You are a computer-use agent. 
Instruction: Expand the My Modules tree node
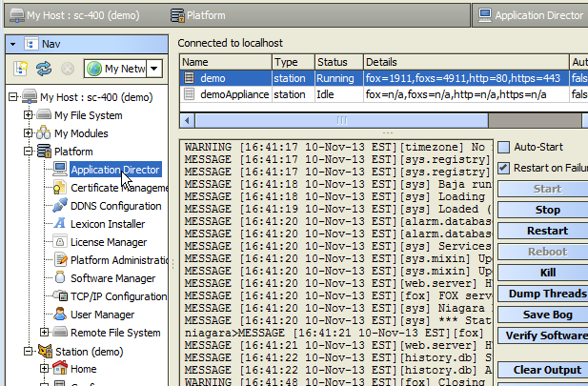[29, 133]
